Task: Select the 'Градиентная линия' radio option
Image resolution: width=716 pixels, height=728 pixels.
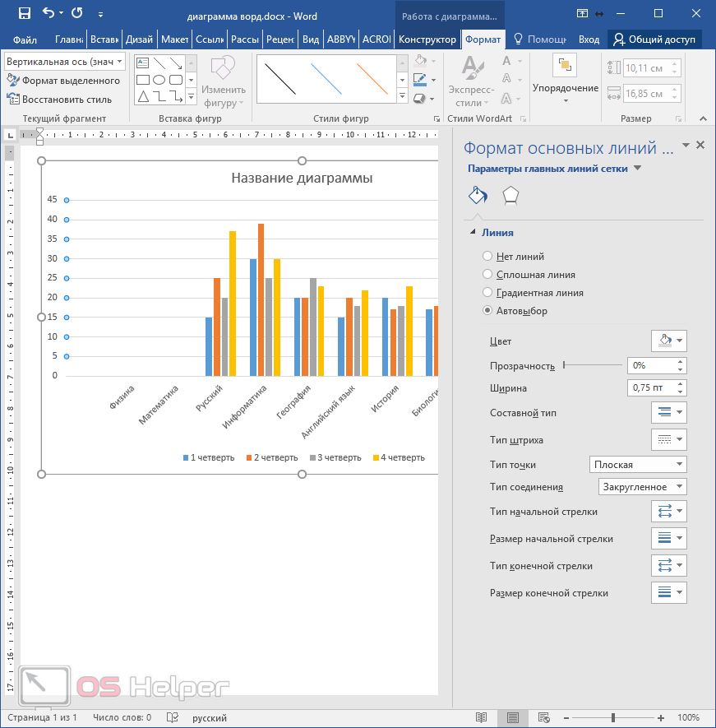Action: [488, 293]
